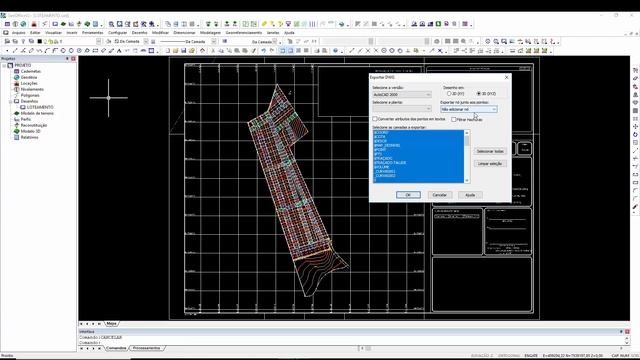The width and height of the screenshot is (640, 360).
Task: Click the layer list vertical scrollbar
Action: pos(467,156)
